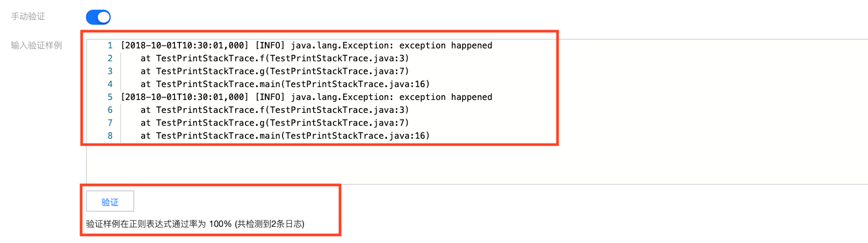Click line 4 TestPrintStackTrace.main stack text

point(285,84)
